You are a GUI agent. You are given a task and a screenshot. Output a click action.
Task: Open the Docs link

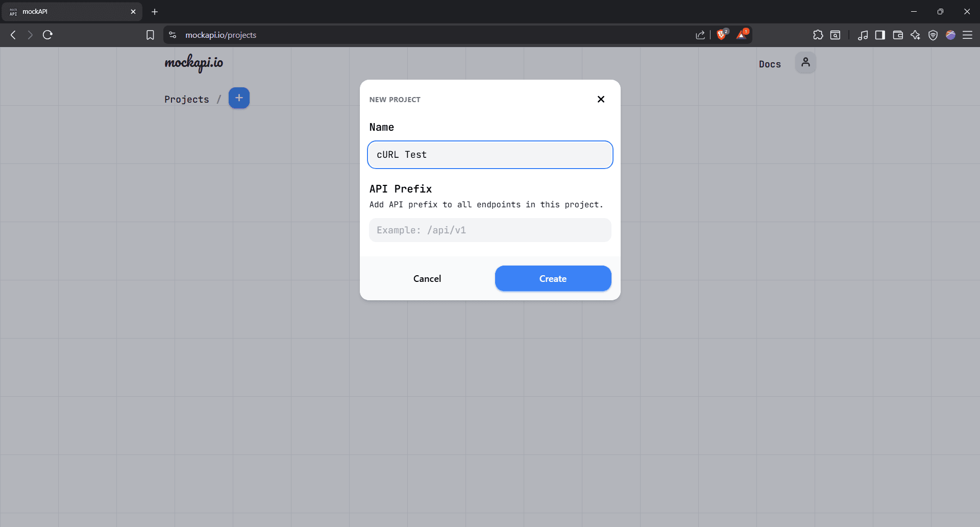point(769,64)
